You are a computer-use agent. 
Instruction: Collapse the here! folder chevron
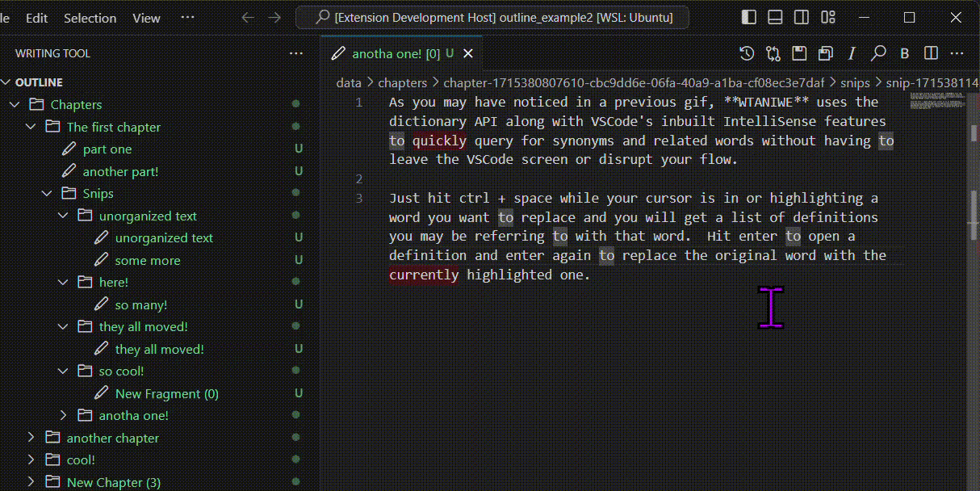[x=63, y=282]
